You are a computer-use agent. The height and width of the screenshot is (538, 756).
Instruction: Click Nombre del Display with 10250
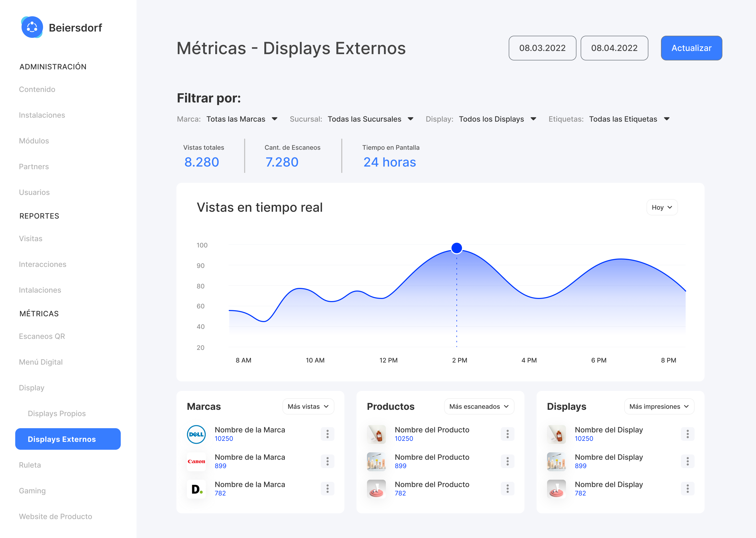[x=609, y=430]
